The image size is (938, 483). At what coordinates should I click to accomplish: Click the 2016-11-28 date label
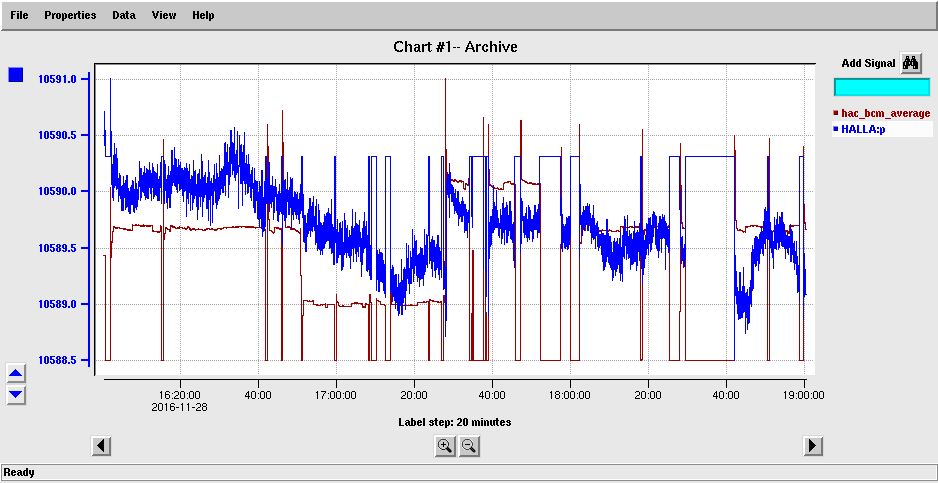click(178, 407)
